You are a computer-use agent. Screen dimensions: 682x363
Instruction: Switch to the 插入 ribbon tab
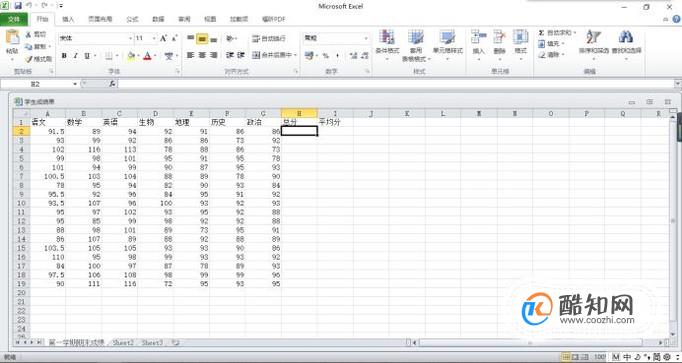[68, 19]
